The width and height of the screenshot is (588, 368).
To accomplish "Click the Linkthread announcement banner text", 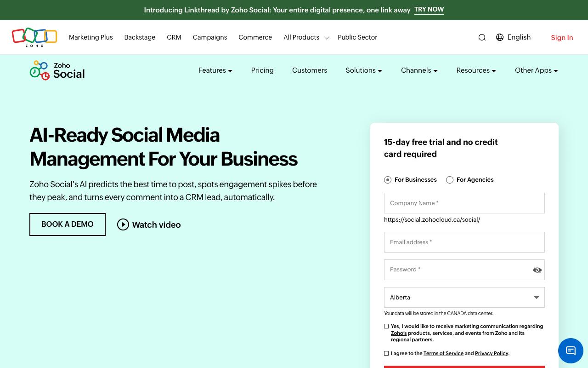I will (x=277, y=10).
